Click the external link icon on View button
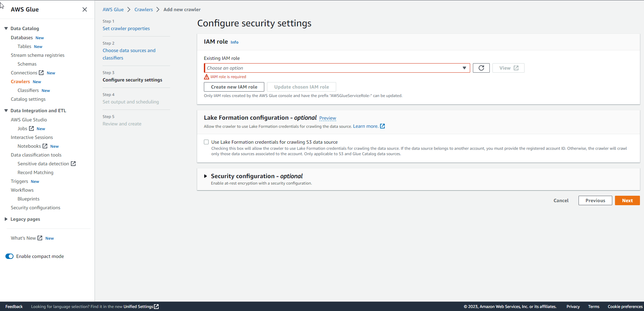 click(x=516, y=68)
